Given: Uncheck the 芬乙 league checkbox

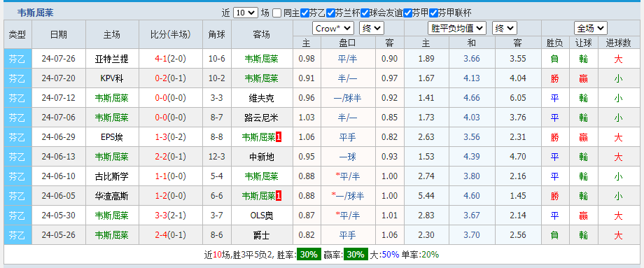Looking at the screenshot, I should pyautogui.click(x=304, y=13).
